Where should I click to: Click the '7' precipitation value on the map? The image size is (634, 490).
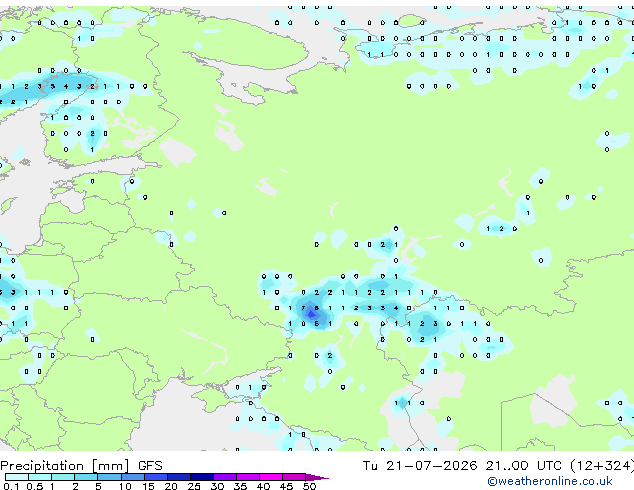[303, 308]
